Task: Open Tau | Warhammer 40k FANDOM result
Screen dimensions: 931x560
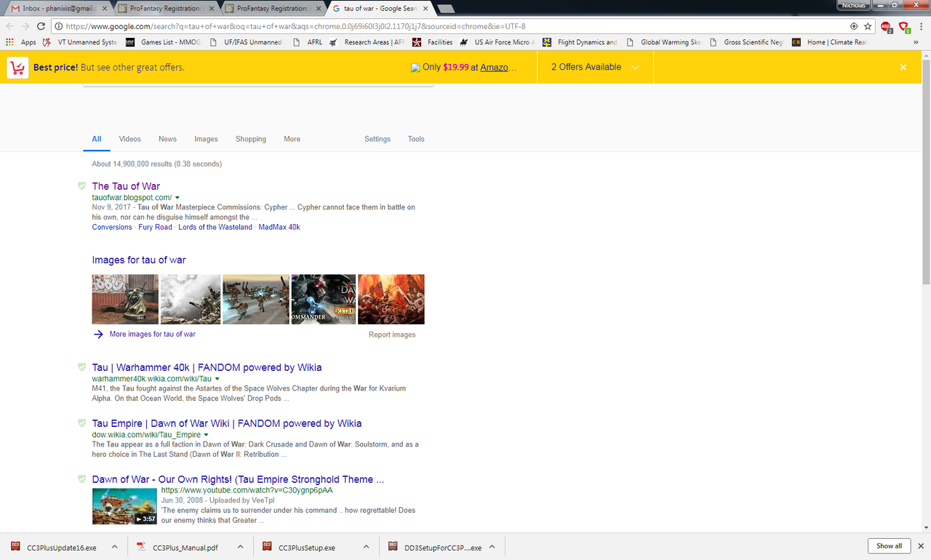Action: 207,367
